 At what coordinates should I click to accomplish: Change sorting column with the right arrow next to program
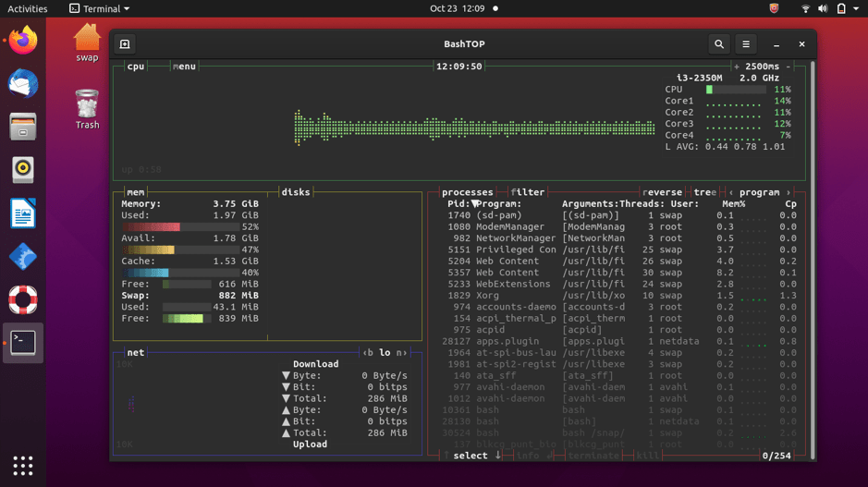789,192
